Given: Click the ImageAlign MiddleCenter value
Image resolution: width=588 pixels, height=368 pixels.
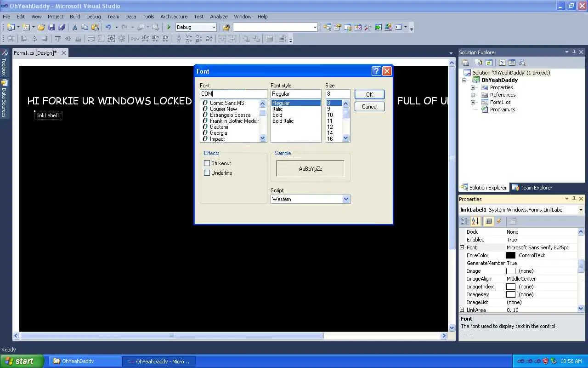Looking at the screenshot, I should coord(521,279).
